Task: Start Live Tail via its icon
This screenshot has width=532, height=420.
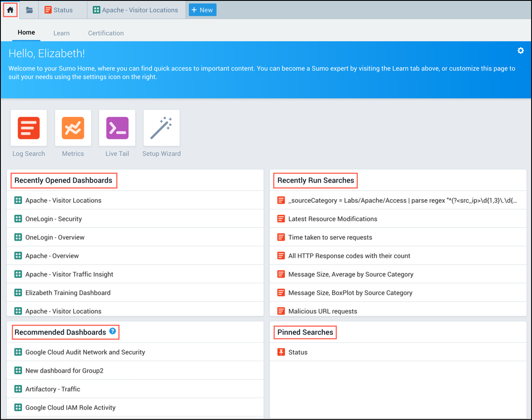Action: pos(117,128)
